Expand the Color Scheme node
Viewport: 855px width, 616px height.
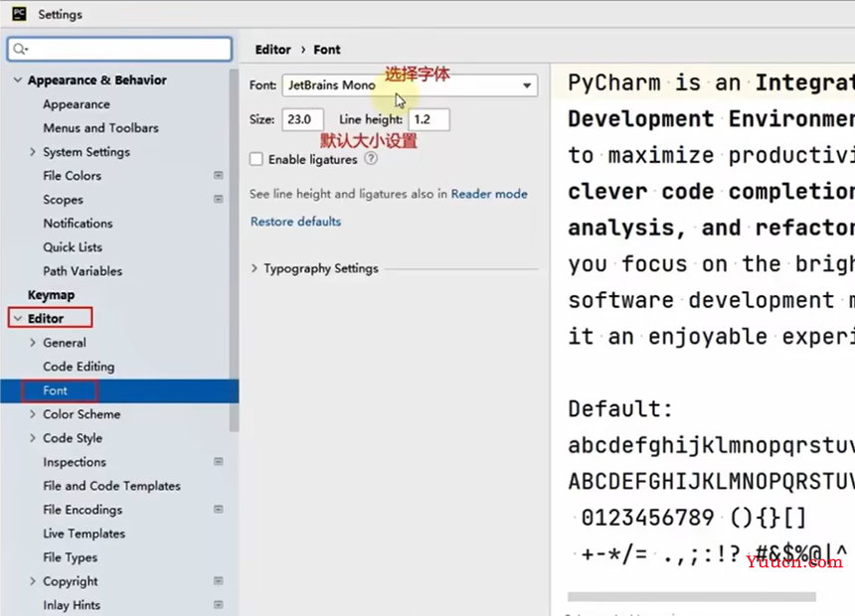33,414
